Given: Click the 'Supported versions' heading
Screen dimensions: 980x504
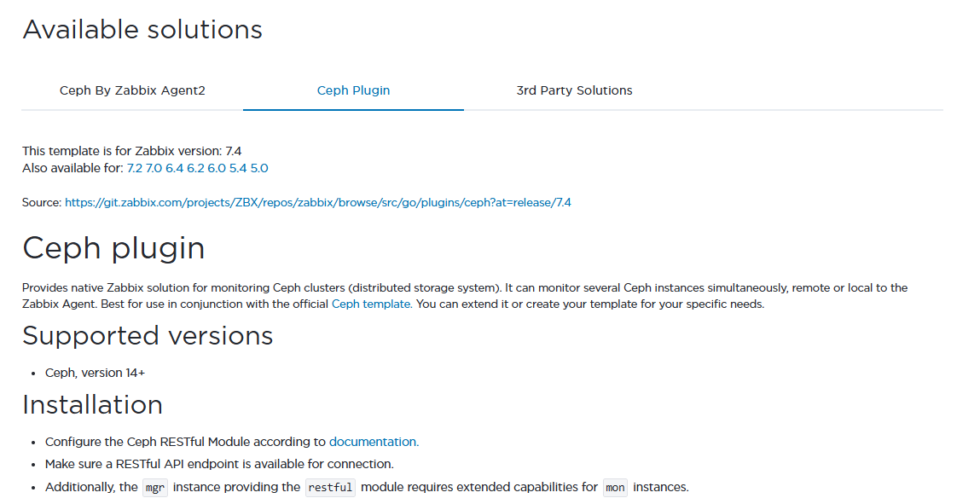Looking at the screenshot, I should (x=148, y=336).
